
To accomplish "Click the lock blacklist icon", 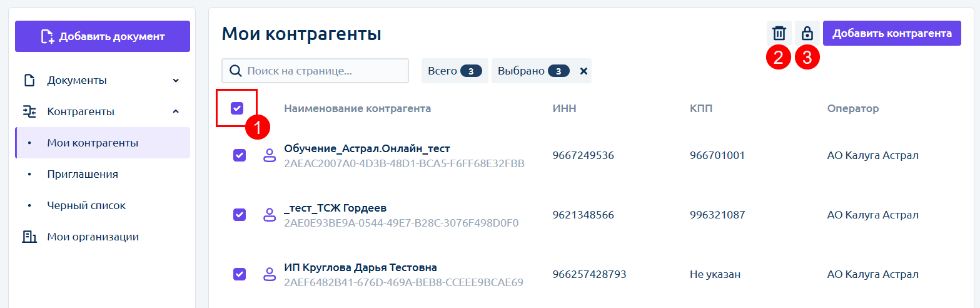I will pyautogui.click(x=807, y=33).
